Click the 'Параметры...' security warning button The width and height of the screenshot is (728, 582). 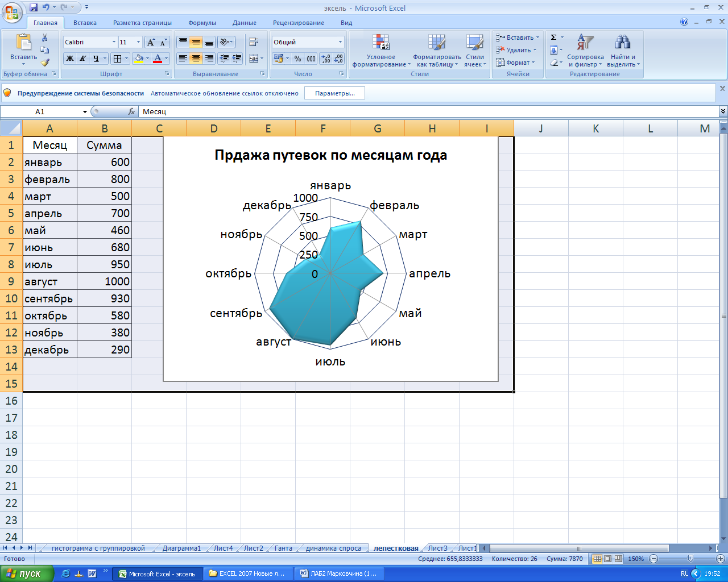(334, 93)
